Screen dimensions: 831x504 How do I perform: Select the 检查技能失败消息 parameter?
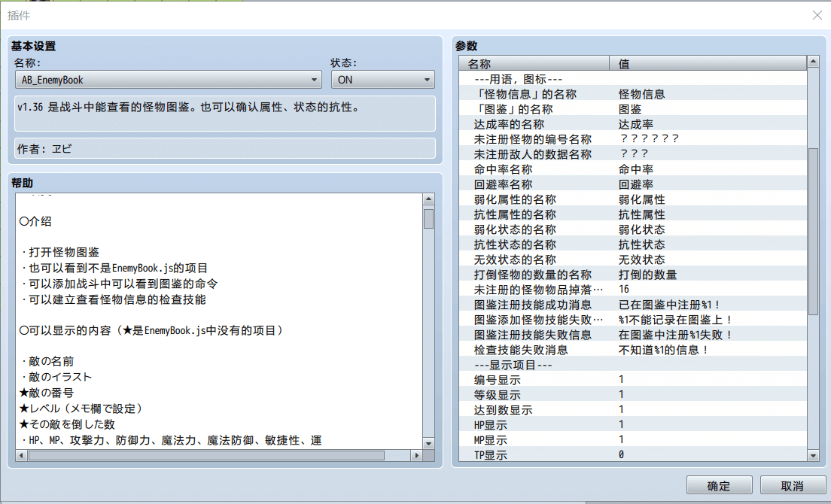click(x=633, y=350)
